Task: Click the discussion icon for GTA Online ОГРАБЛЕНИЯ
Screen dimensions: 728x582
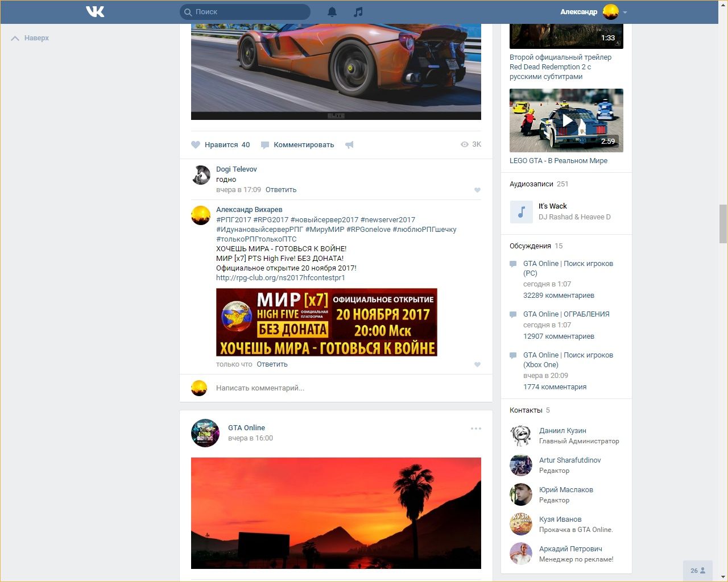Action: pyautogui.click(x=513, y=314)
